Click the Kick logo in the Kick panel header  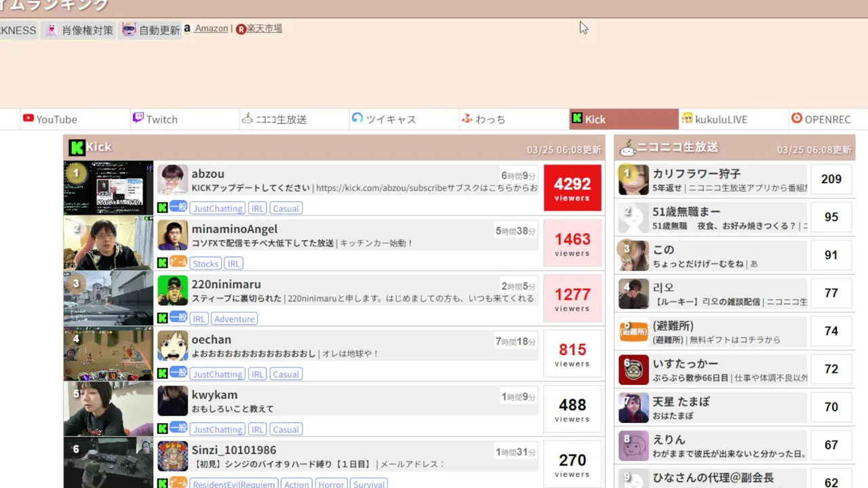(77, 147)
